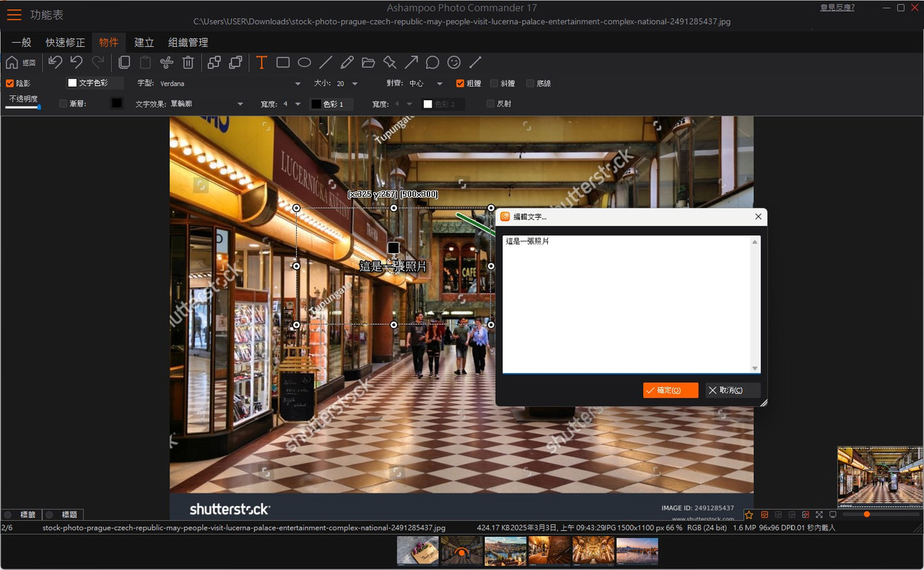Open the 功能表 hamburger menu
The image size is (924, 570).
point(14,14)
